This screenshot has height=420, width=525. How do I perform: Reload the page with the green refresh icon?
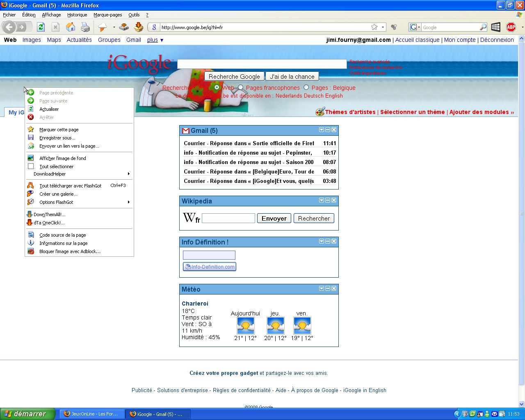click(x=41, y=27)
